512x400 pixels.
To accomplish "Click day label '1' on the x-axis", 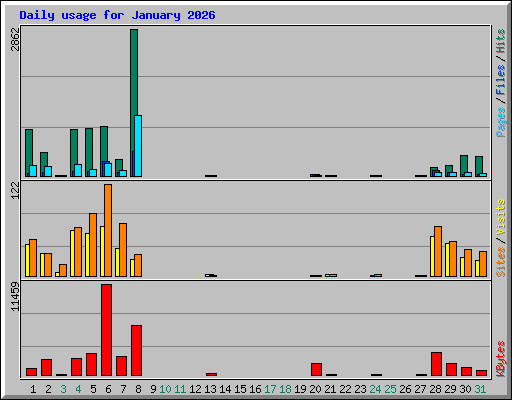I will (x=33, y=389).
